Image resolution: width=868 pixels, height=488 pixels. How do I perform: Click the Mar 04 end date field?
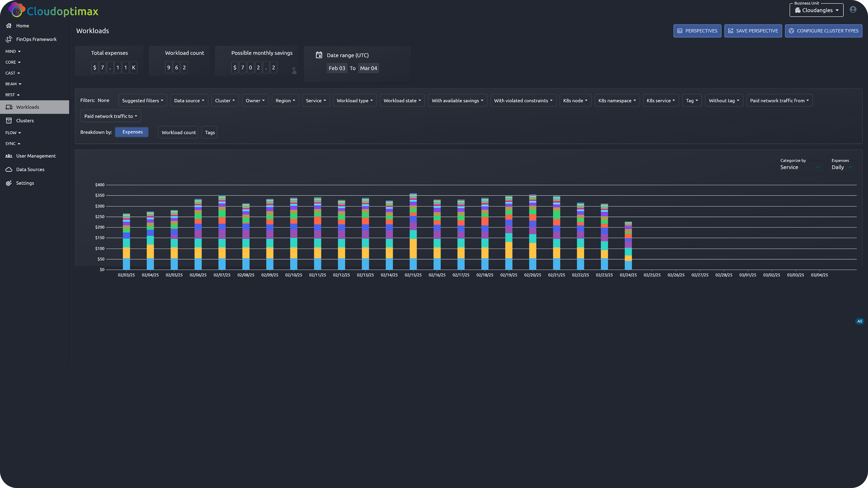[x=368, y=68]
